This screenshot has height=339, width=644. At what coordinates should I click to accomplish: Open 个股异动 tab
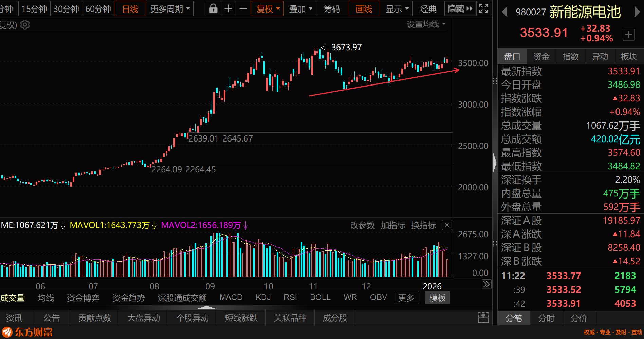pyautogui.click(x=192, y=318)
